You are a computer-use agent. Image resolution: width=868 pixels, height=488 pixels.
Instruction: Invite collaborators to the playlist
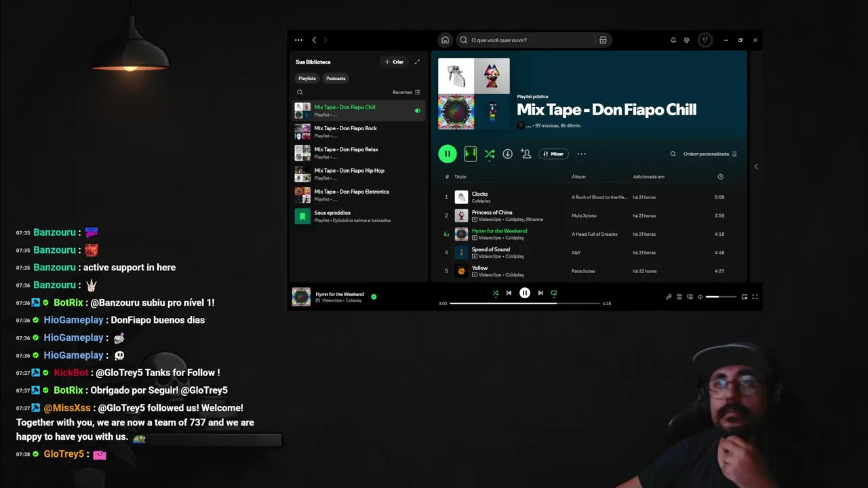pos(526,154)
